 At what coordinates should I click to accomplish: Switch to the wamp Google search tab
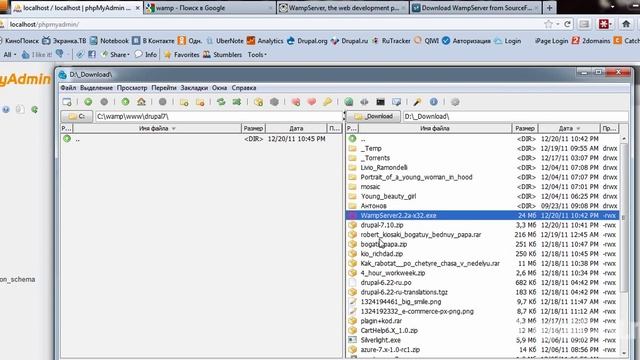pos(210,8)
